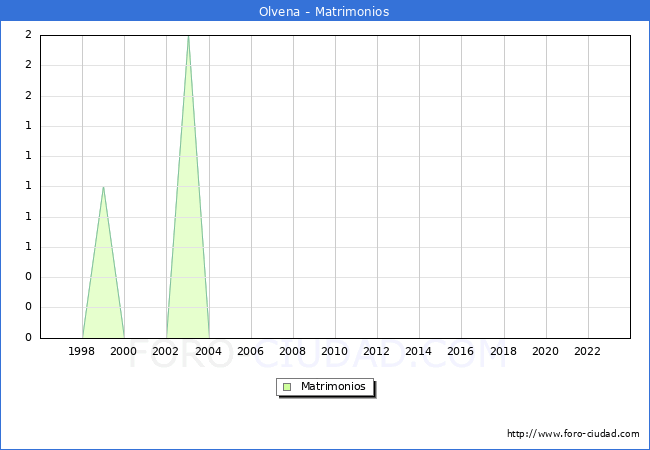The image size is (650, 450).
Task: Click the 2022 x-axis label
Action: click(x=587, y=351)
